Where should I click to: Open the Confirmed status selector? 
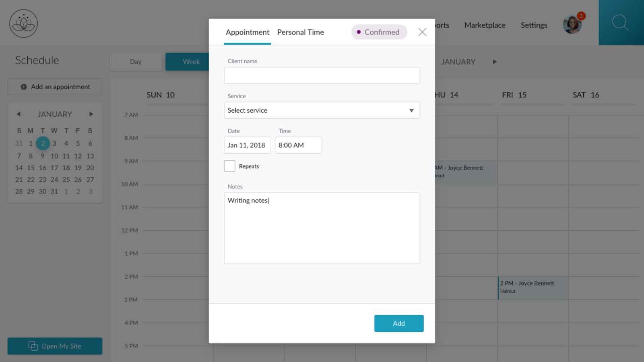click(x=379, y=32)
